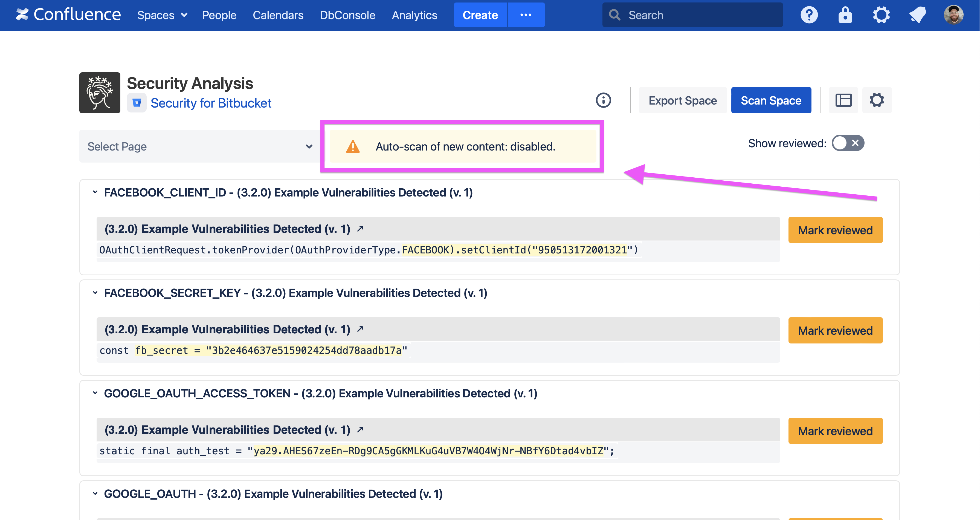This screenshot has height=520, width=980.
Task: Click the info circle icon
Action: click(603, 100)
